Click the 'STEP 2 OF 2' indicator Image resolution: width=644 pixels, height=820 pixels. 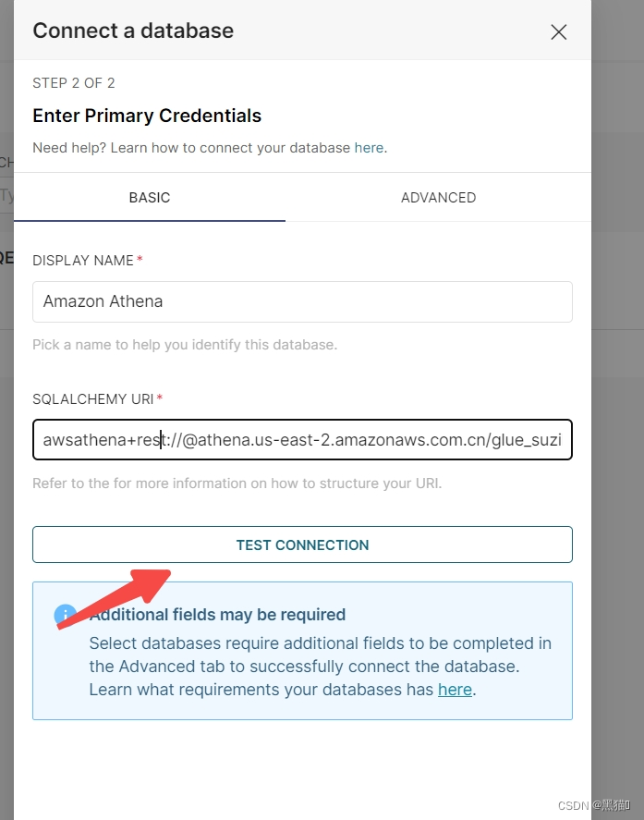74,83
